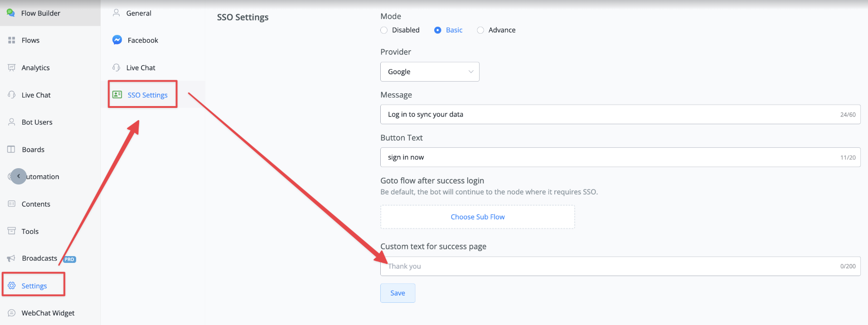Open the Choose Sub Flow selector
This screenshot has width=868, height=325.
tap(477, 217)
